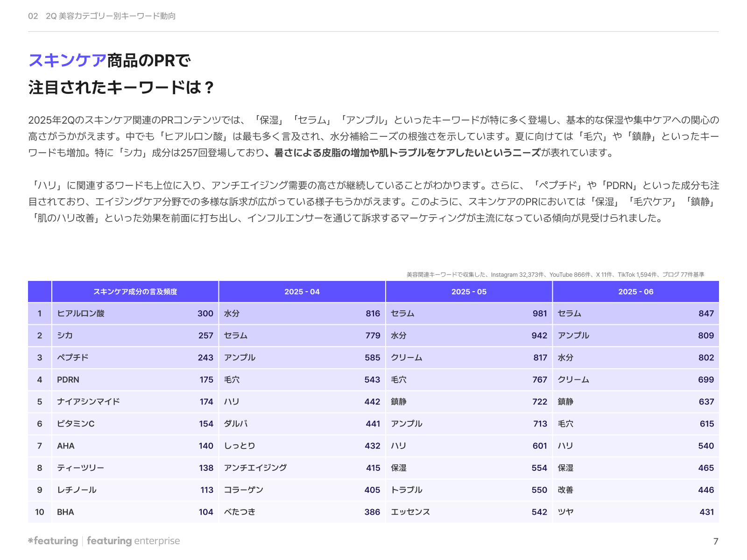
Task: Select the スキンケア成分の言及頻度 column header
Action: pos(135,292)
